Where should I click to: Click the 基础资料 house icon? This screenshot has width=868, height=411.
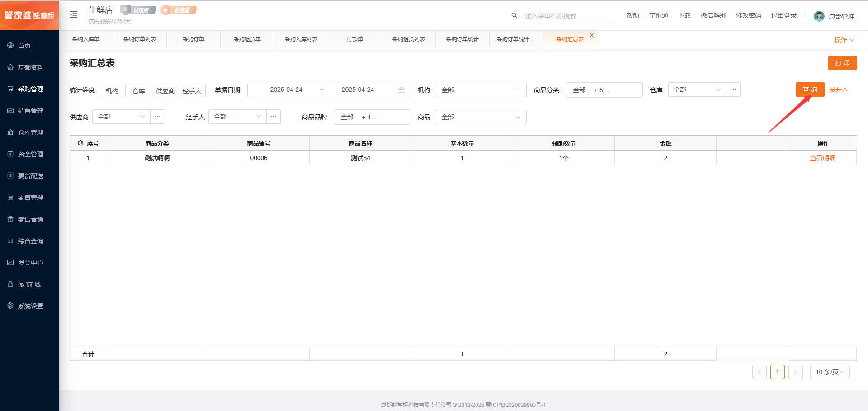coord(10,67)
